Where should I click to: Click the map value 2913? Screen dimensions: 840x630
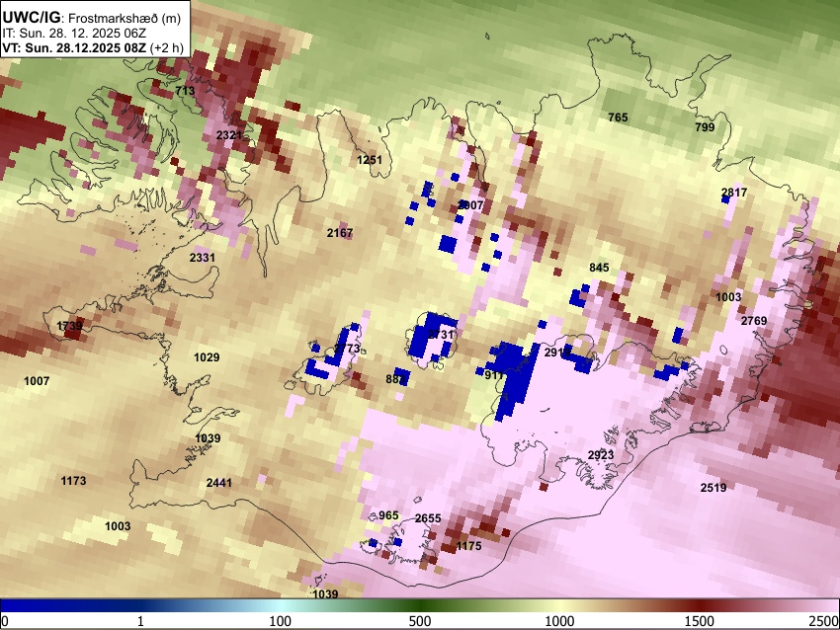click(x=557, y=353)
